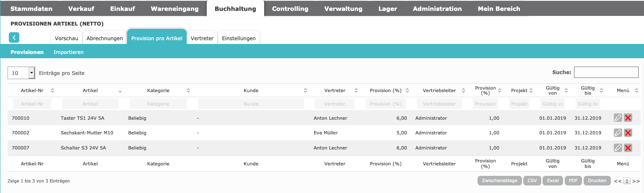Sort table by Kunde column
Viewport: 644px width, 193px height.
[251, 90]
